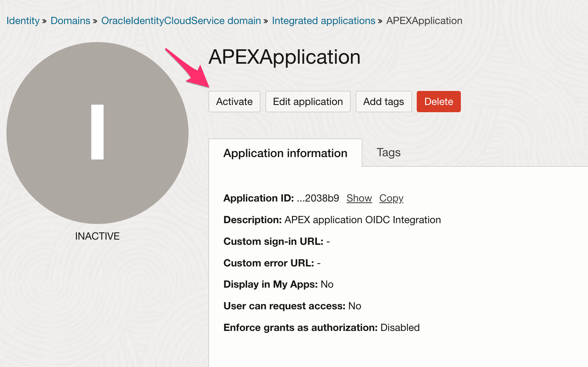Show the full Application ID
588x367 pixels.
pyautogui.click(x=359, y=198)
